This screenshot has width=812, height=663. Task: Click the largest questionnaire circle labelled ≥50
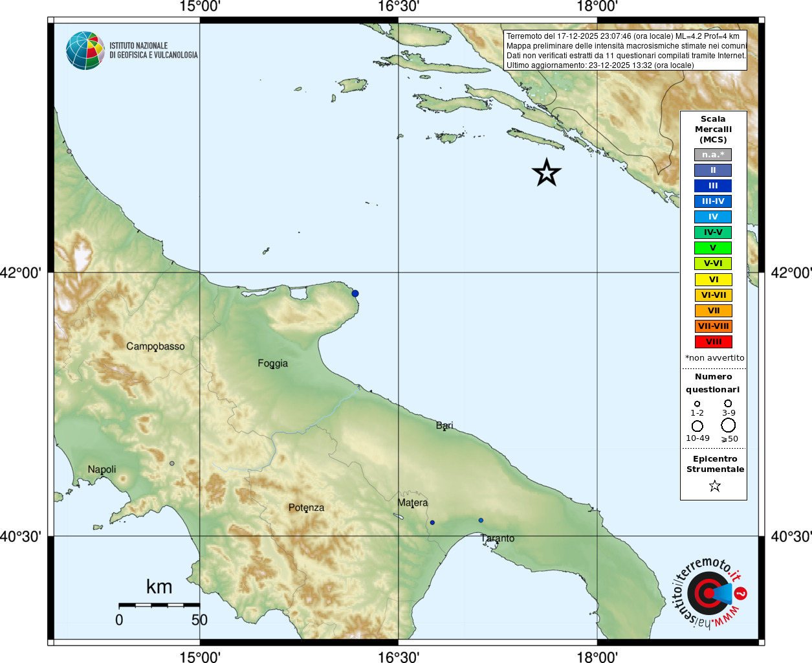coord(729,425)
